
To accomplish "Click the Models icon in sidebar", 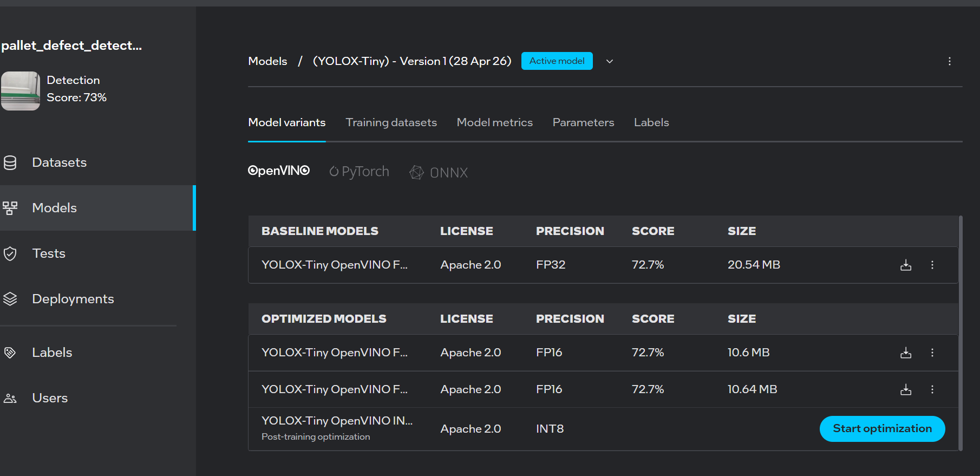I will (x=10, y=208).
